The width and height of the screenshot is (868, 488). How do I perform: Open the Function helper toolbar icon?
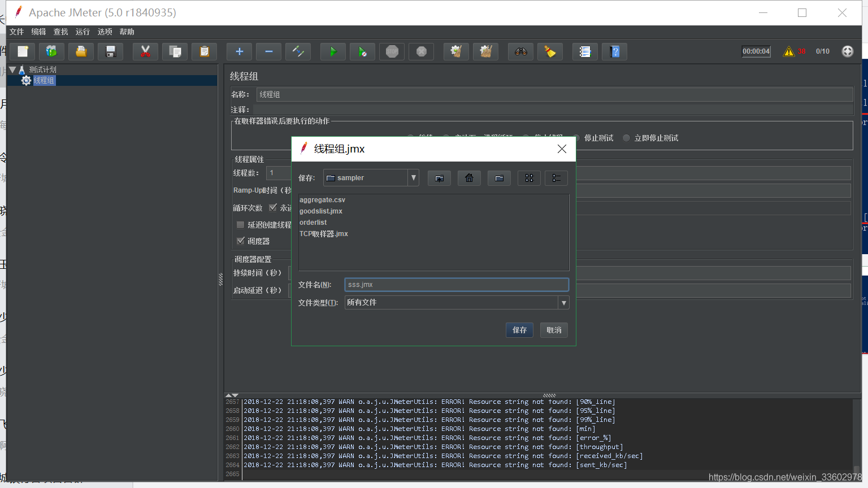pyautogui.click(x=585, y=51)
